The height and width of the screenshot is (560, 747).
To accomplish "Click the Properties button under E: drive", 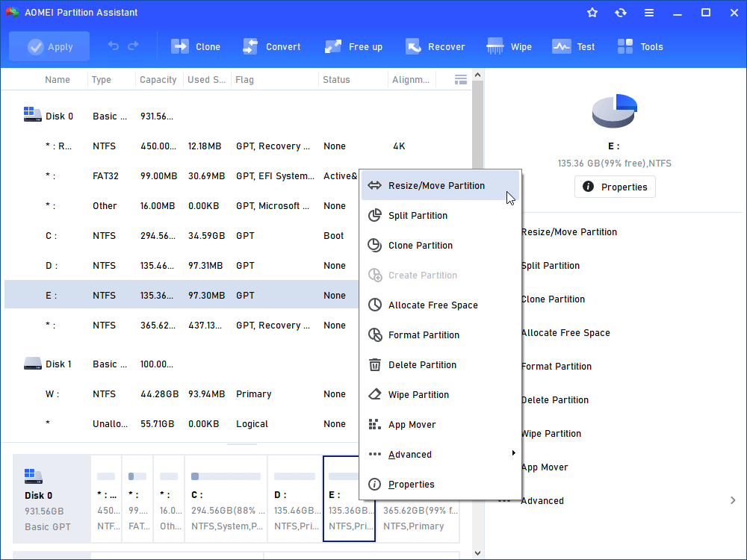I will (615, 187).
